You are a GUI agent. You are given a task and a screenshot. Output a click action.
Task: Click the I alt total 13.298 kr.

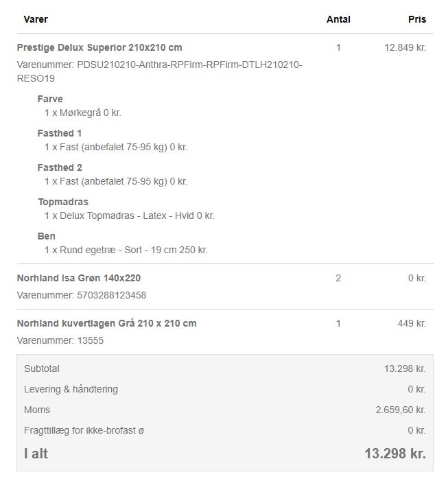point(395,454)
